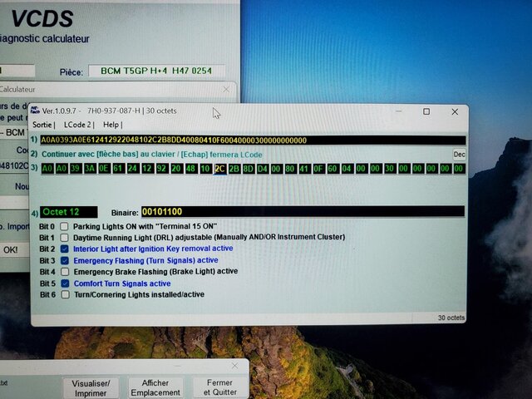Uncheck Bit 2 Interior Light after Ignition Key removal
The image size is (532, 399).
point(65,249)
